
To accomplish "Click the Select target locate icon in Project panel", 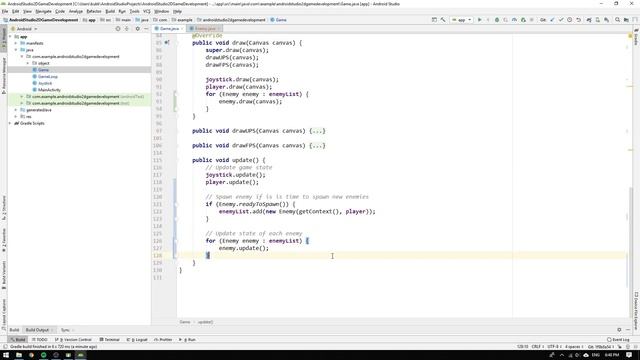I will click(118, 29).
